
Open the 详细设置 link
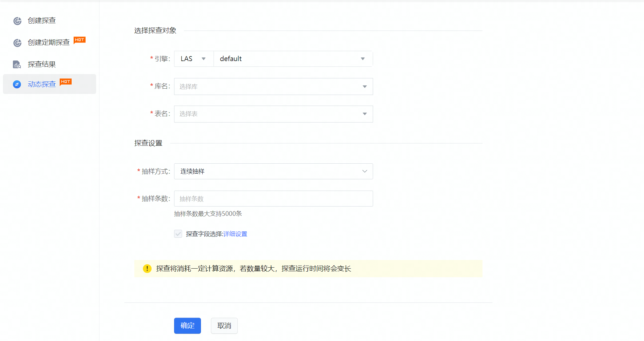click(235, 234)
